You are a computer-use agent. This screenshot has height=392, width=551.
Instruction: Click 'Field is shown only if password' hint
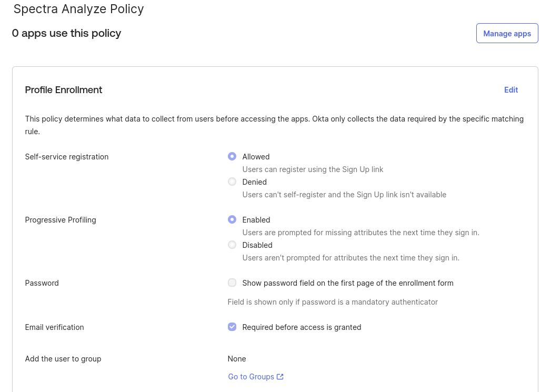pyautogui.click(x=333, y=302)
